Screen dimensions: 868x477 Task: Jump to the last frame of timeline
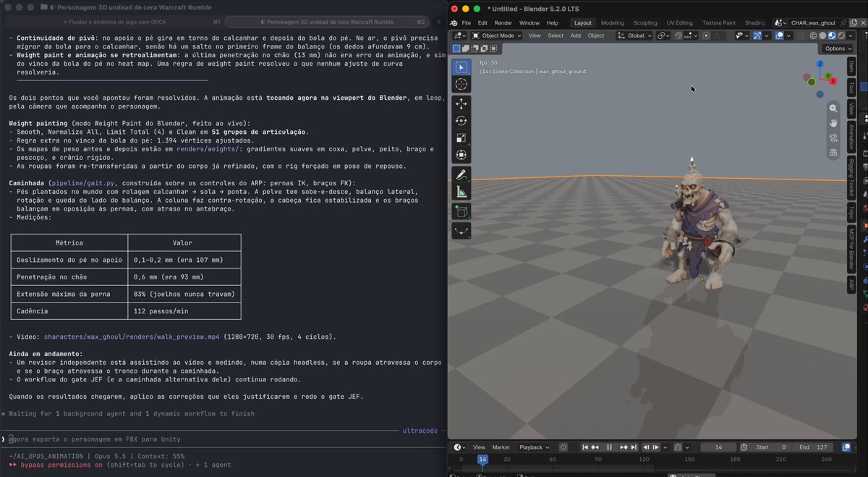point(634,447)
